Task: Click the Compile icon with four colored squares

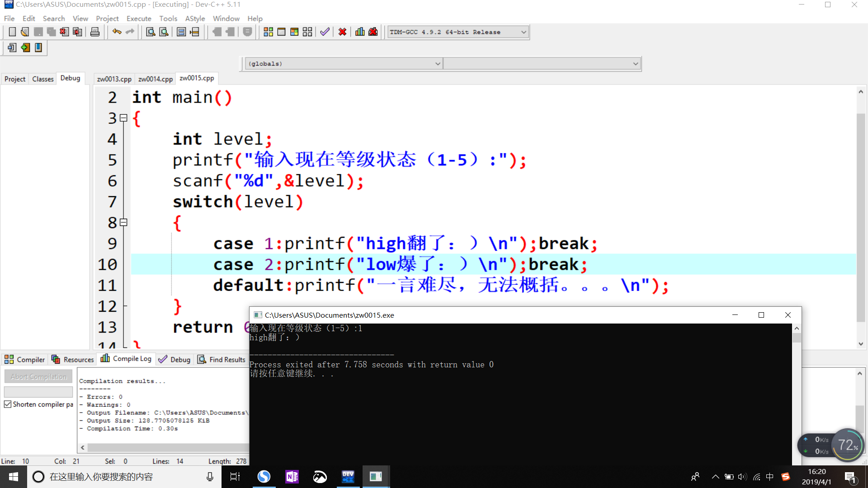Action: [268, 32]
